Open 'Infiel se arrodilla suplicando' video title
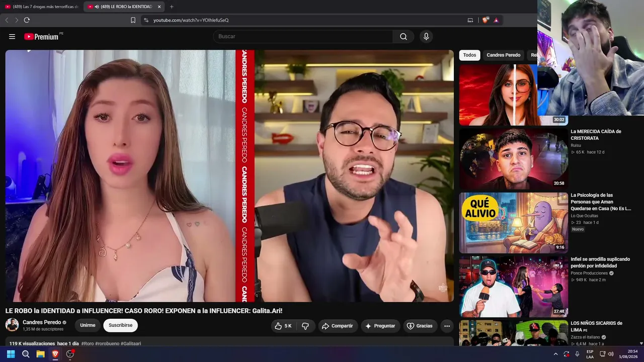The width and height of the screenshot is (644, 362). point(600,262)
